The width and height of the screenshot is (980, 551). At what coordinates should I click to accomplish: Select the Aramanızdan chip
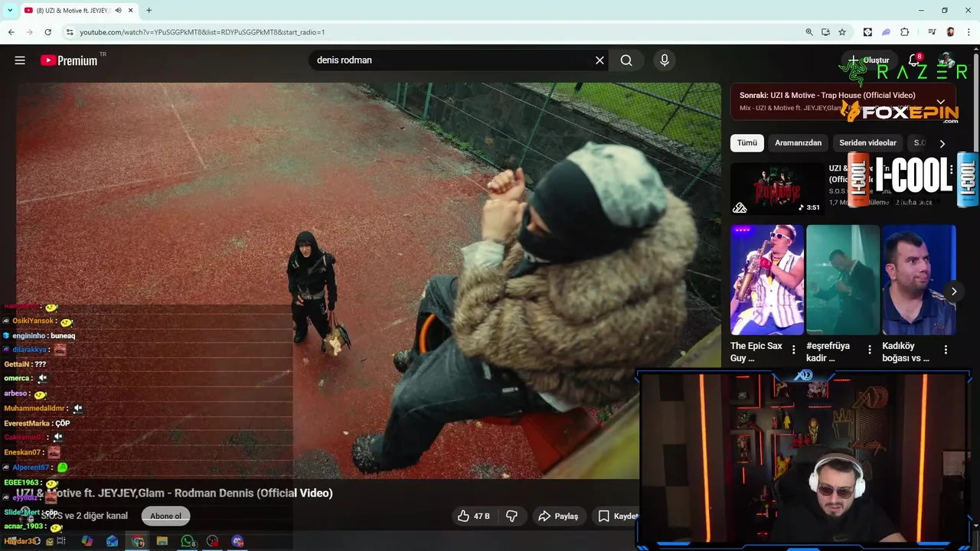pyautogui.click(x=798, y=143)
